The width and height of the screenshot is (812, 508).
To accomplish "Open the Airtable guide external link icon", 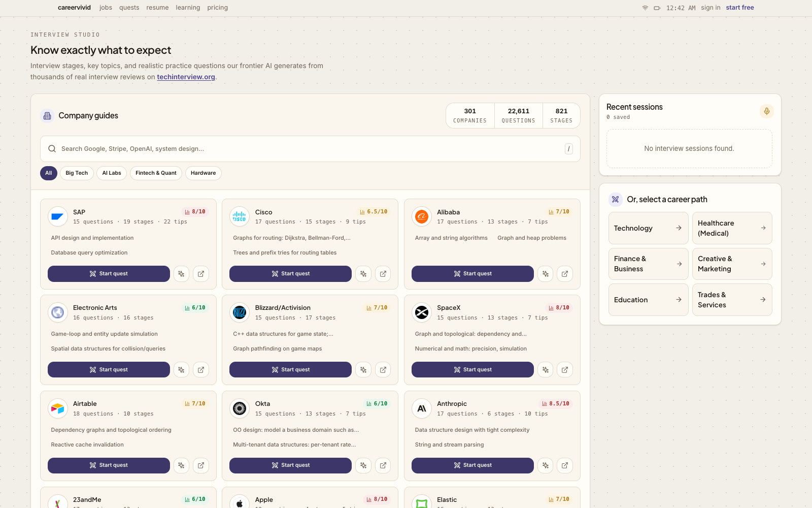I will point(201,465).
